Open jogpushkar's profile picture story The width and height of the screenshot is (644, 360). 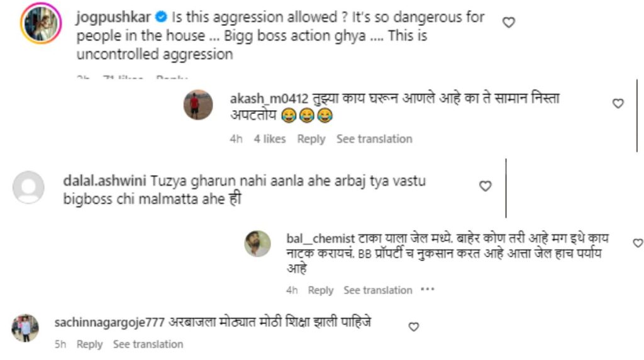[x=41, y=23]
